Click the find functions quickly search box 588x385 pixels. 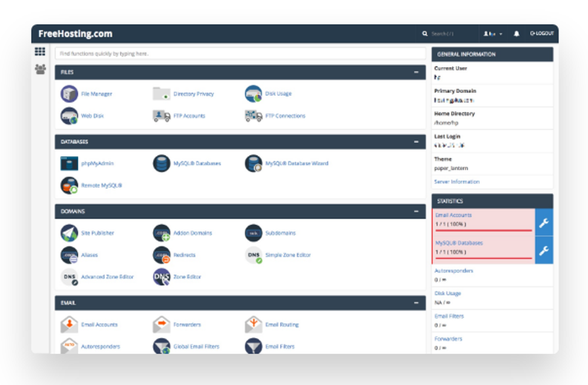240,54
